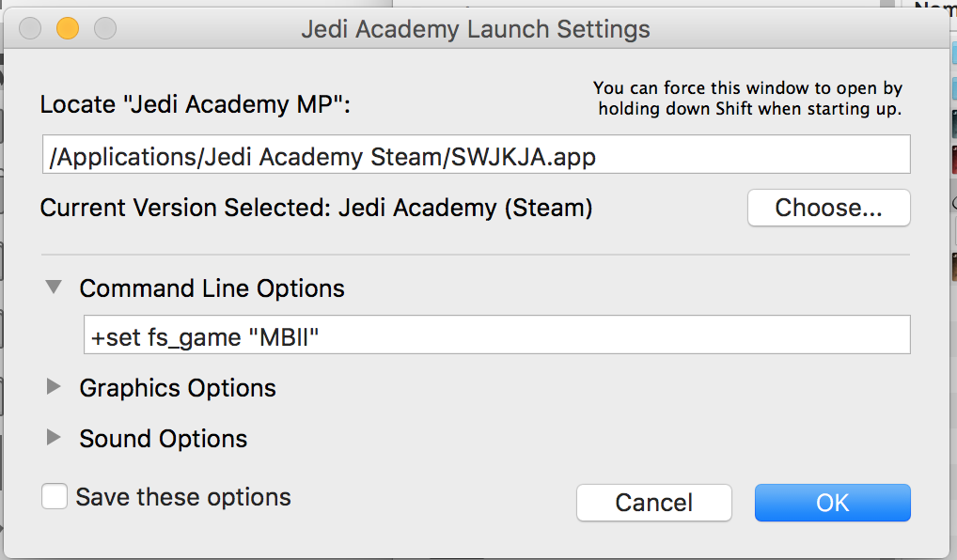This screenshot has height=560, width=957.
Task: Collapse the Command Line Options disclosure triangle
Action: click(x=55, y=288)
